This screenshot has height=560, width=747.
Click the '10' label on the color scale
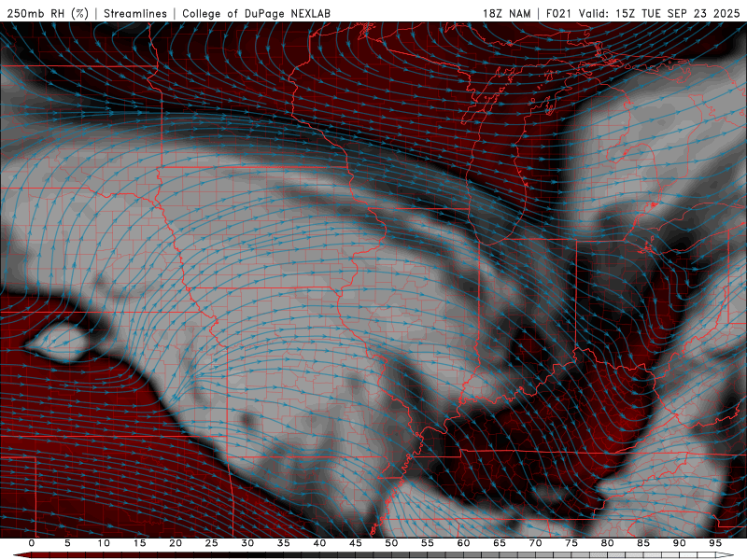click(104, 543)
